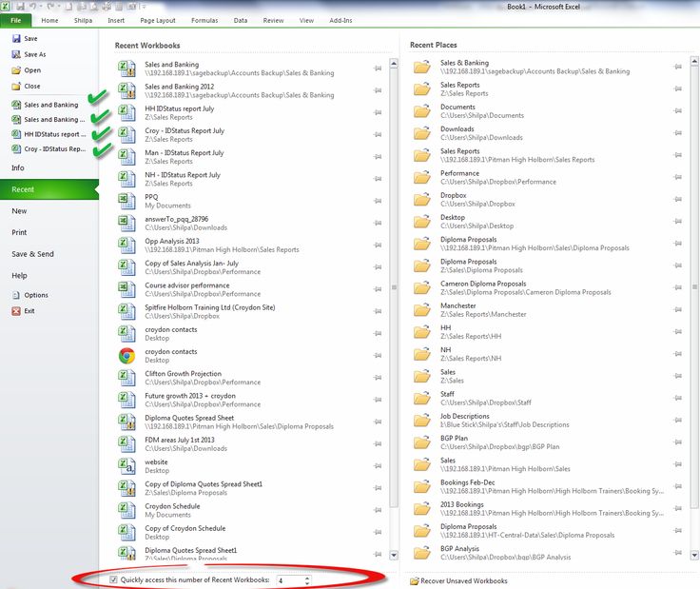Screen dimensions: 700x589
Task: Click the Options icon in the sidebar
Action: coord(16,295)
